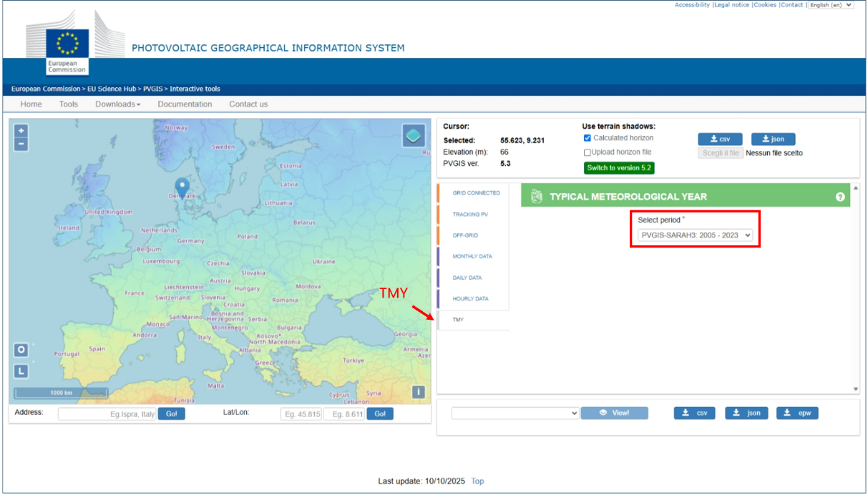Image resolution: width=868 pixels, height=495 pixels.
Task: Zoom in on the map
Action: click(x=21, y=131)
